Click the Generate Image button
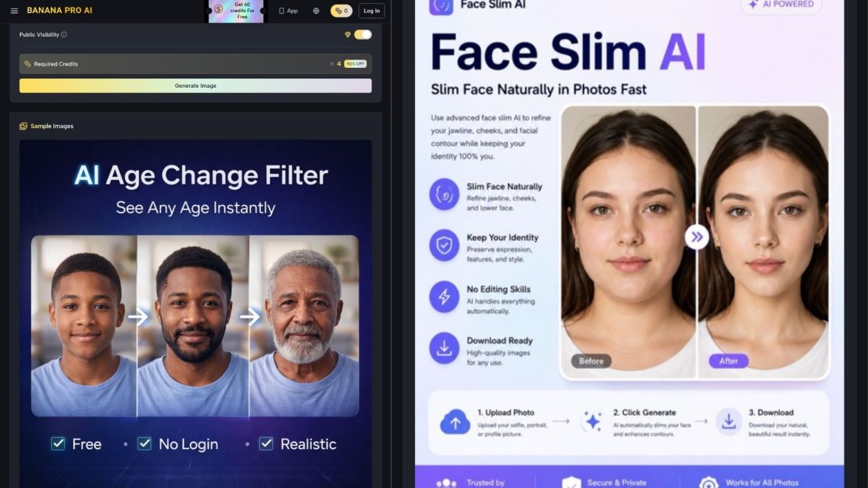The height and width of the screenshot is (488, 868). tap(195, 85)
